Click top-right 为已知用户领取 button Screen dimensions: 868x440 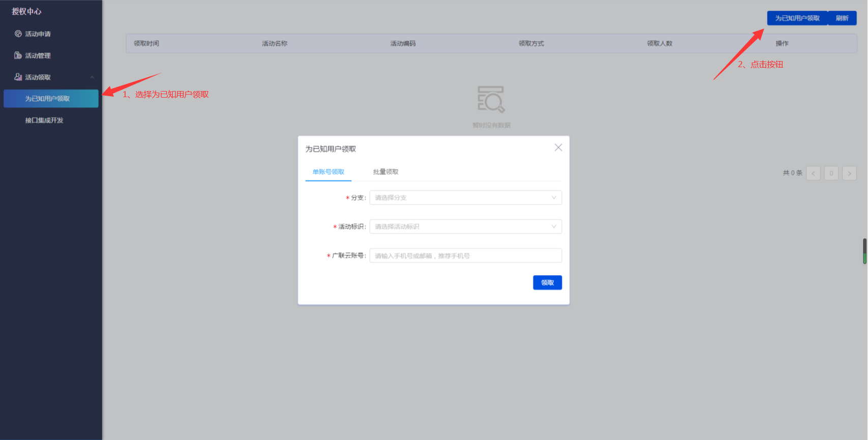click(x=797, y=18)
